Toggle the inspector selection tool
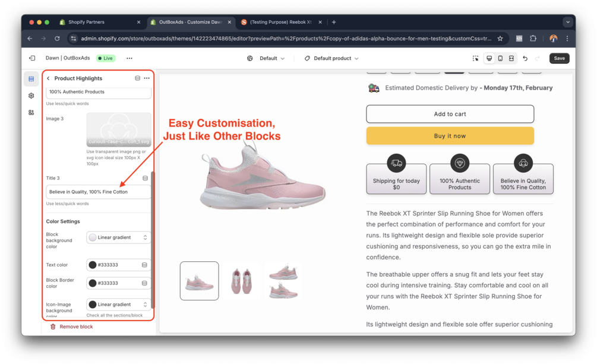 pyautogui.click(x=476, y=58)
